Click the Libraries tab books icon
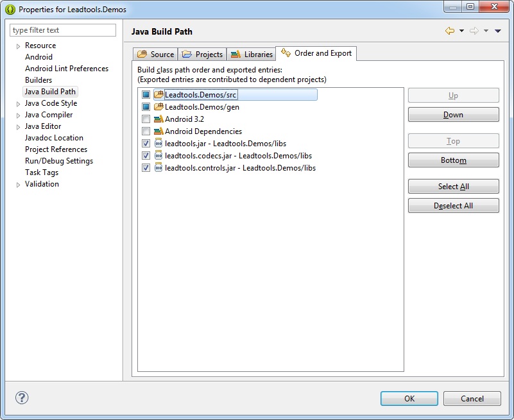Screen dimensions: 514x420 tap(236, 54)
